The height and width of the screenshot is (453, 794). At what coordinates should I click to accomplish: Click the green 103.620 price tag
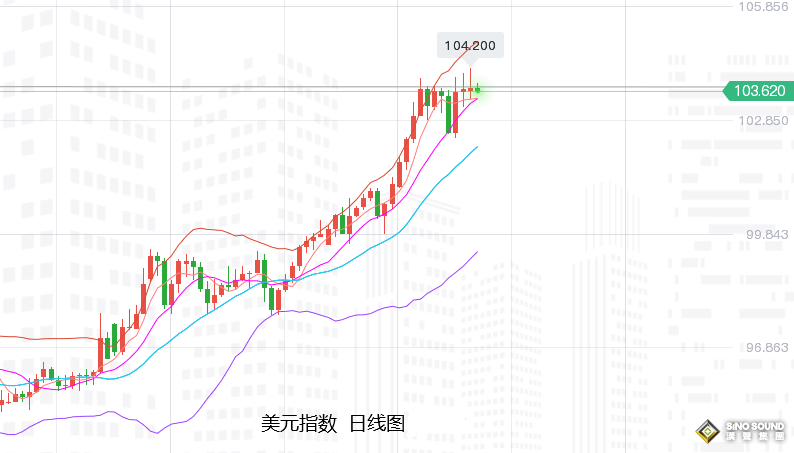(758, 91)
